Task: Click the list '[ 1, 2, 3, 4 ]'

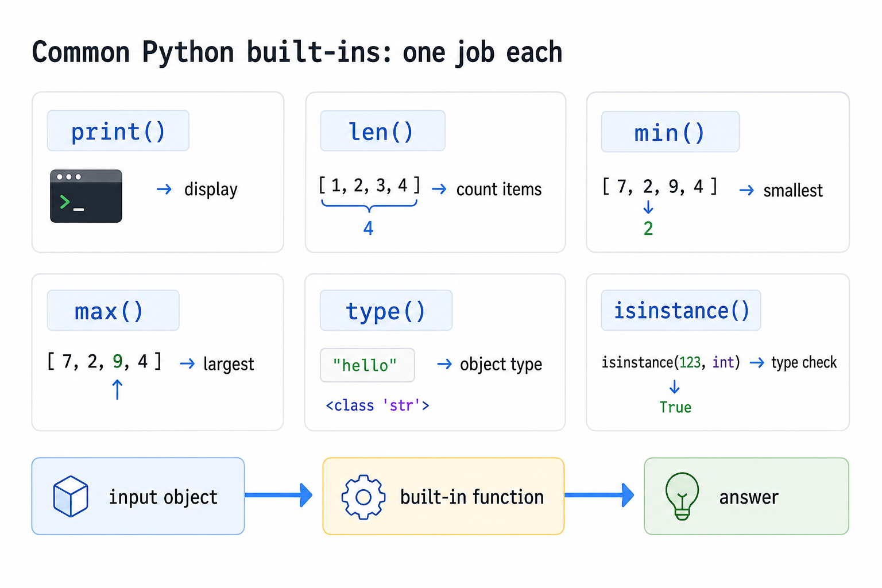Action: click(369, 185)
